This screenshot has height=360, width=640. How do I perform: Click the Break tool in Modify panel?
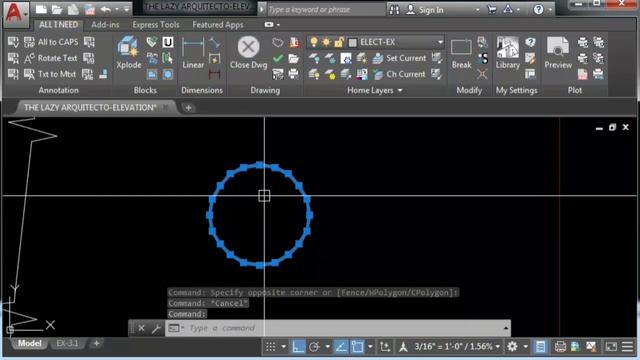[461, 53]
